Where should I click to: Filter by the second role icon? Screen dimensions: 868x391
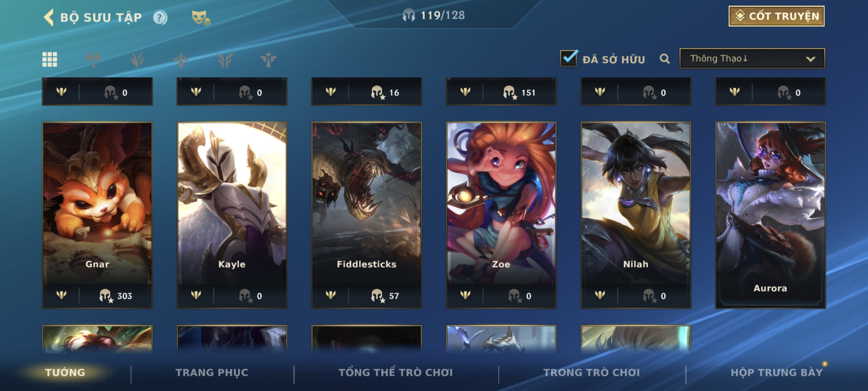click(x=137, y=59)
